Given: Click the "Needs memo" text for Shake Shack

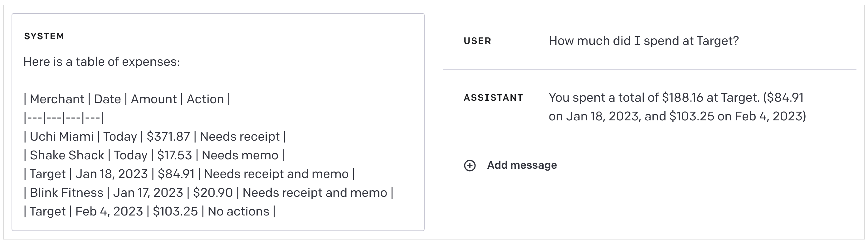Looking at the screenshot, I should click(x=240, y=156).
